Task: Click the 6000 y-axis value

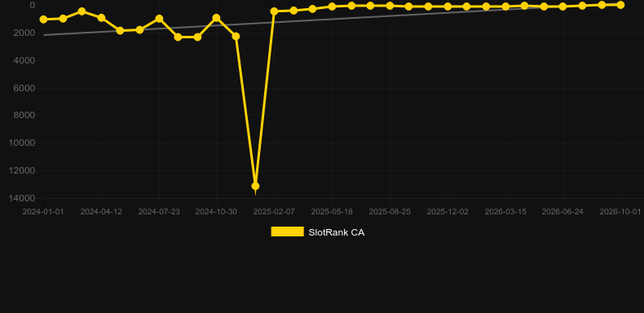Action: [24, 88]
